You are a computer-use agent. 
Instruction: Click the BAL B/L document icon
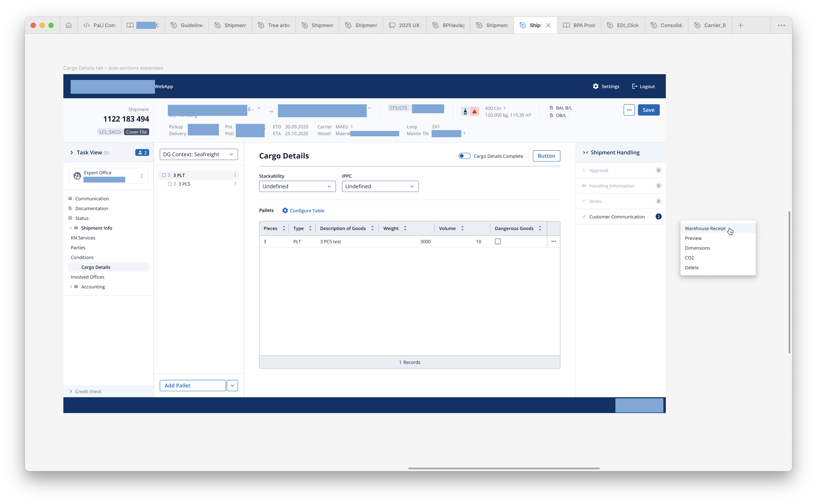click(551, 108)
